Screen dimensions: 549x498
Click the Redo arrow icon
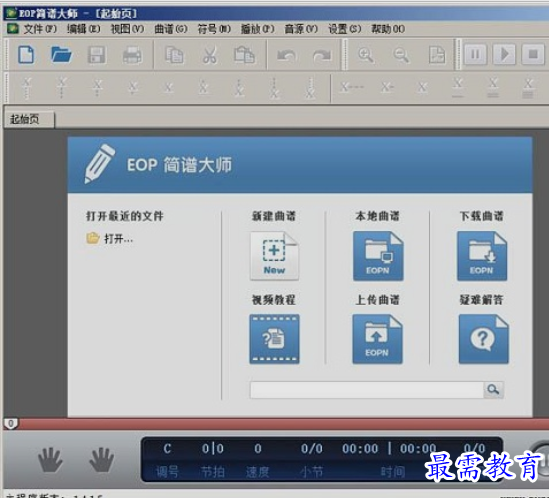[322, 56]
